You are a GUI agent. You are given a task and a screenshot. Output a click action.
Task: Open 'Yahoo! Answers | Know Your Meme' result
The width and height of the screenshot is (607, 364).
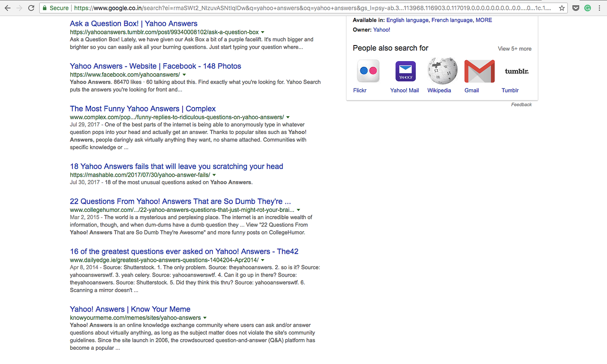(130, 309)
